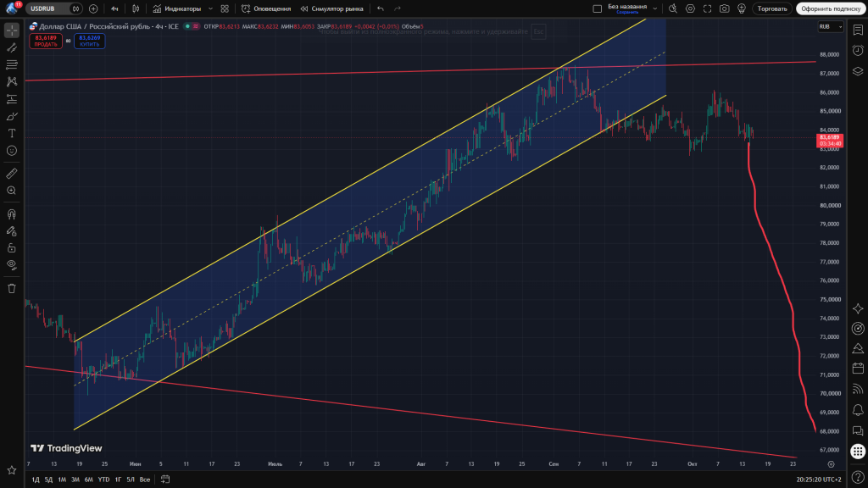868x488 pixels.
Task: Click the red ПРОДАТЬ sell button
Action: click(x=46, y=41)
